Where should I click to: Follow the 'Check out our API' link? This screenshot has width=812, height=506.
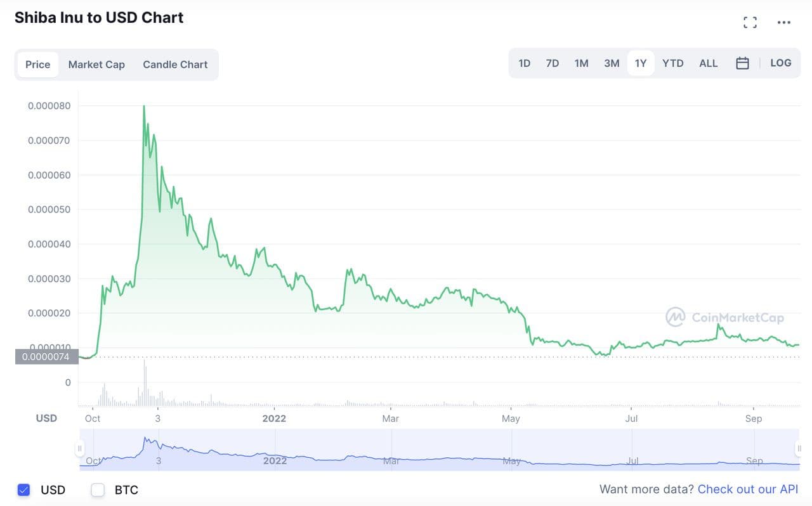[x=747, y=490]
